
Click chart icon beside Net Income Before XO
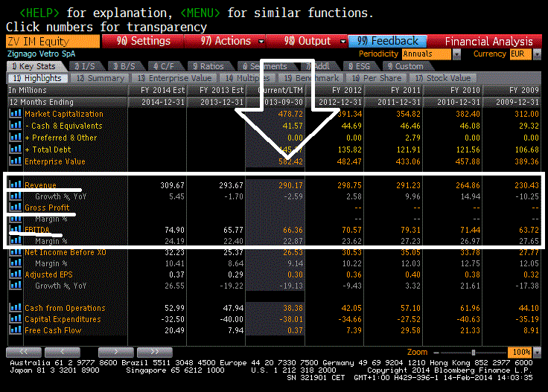[x=16, y=252]
